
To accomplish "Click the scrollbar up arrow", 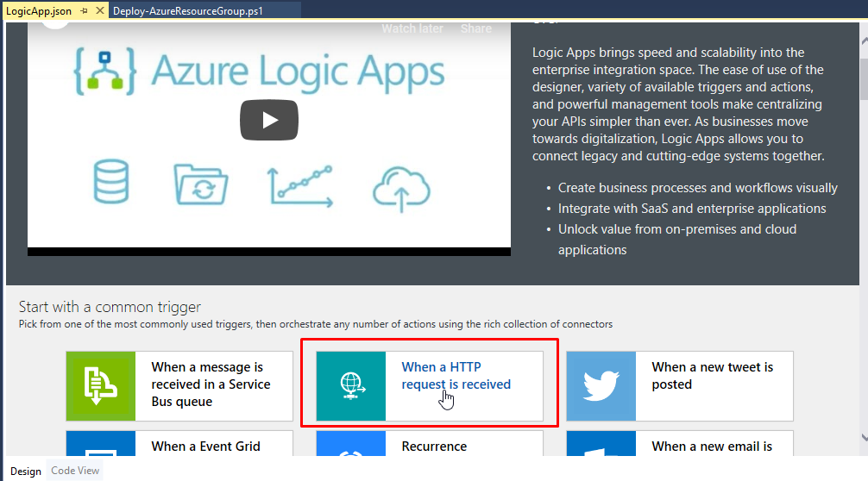I will click(865, 41).
